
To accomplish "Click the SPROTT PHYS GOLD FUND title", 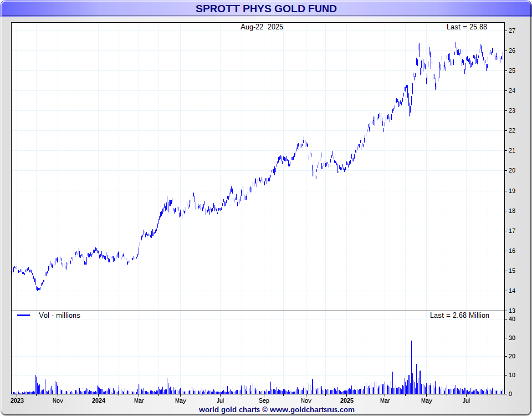I will pos(266,8).
